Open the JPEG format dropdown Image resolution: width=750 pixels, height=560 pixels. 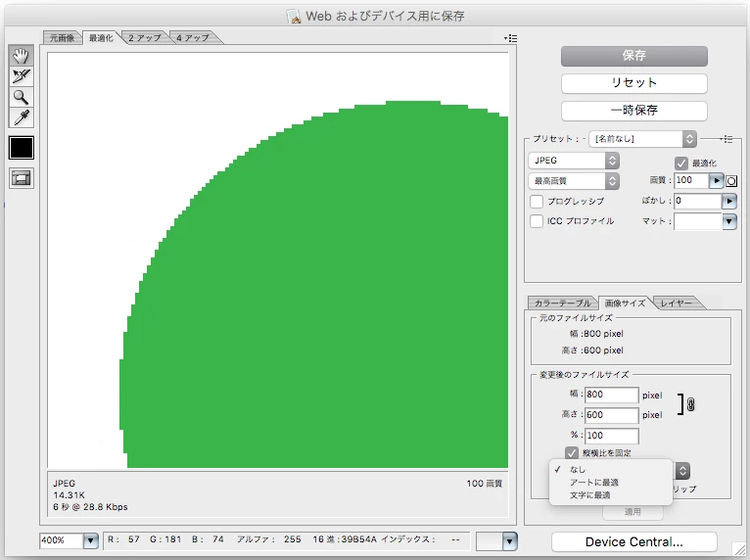(x=574, y=161)
